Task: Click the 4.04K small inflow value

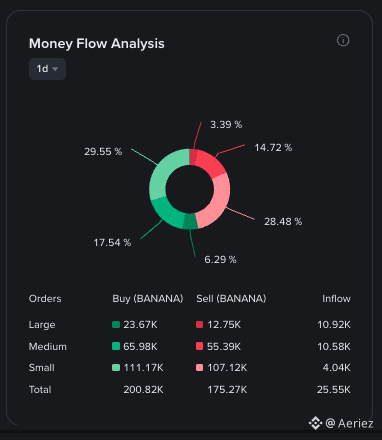Action: click(x=337, y=368)
